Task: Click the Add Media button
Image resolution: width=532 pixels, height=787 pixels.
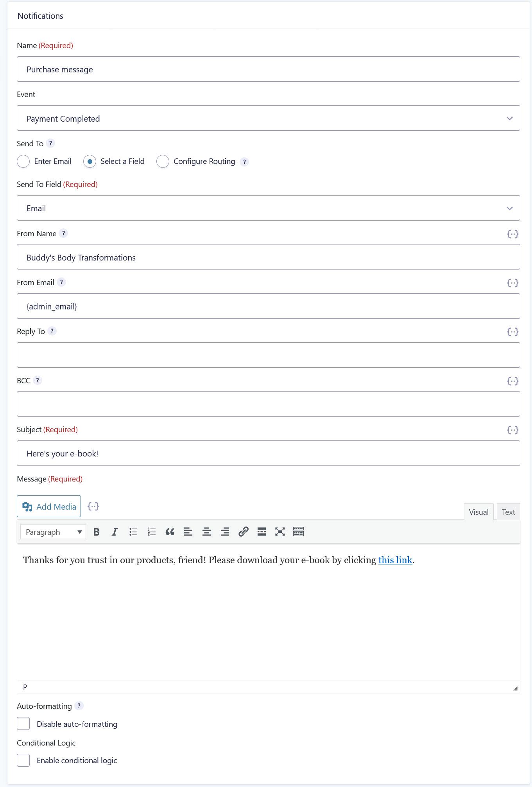Action: tap(49, 506)
